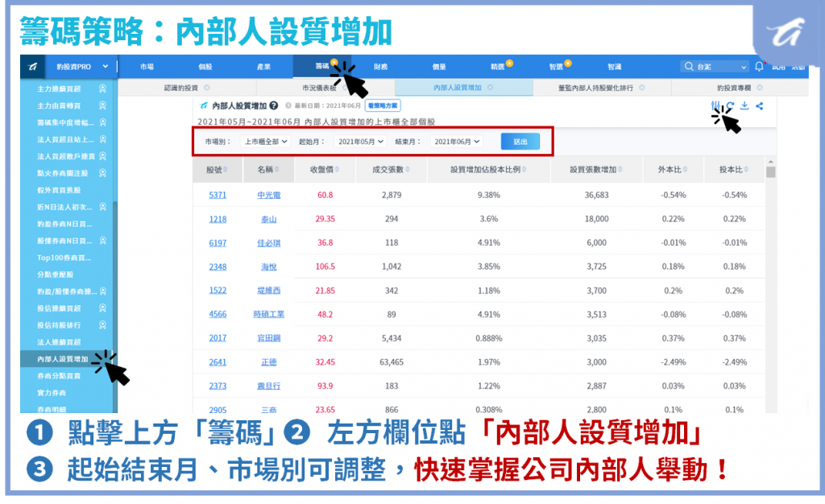Open the 震旦行 stock name link

click(x=269, y=386)
